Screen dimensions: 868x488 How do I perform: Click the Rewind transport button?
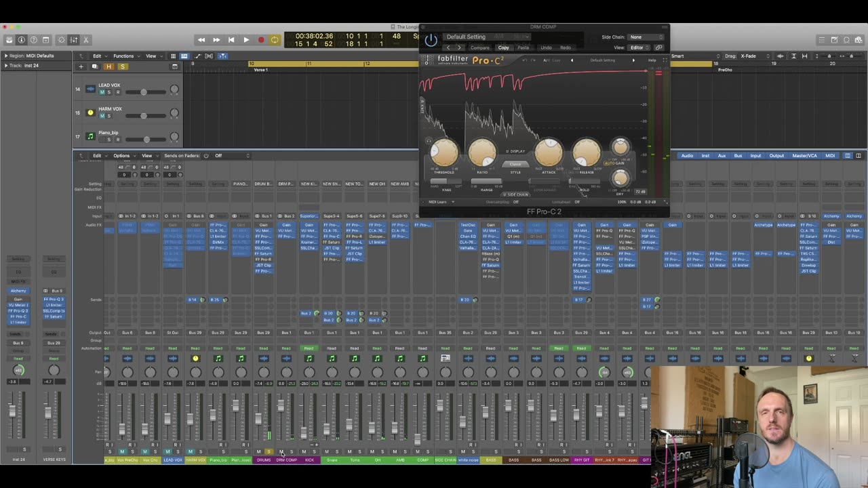pos(201,40)
